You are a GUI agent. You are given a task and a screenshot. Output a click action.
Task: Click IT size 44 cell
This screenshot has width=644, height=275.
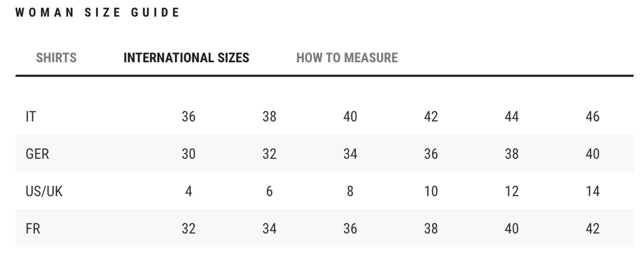coord(512,117)
